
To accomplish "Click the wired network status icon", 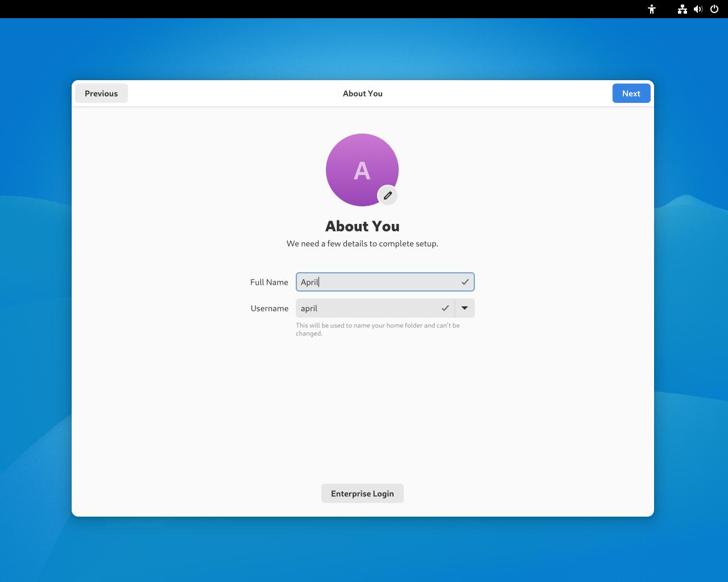I will point(682,9).
